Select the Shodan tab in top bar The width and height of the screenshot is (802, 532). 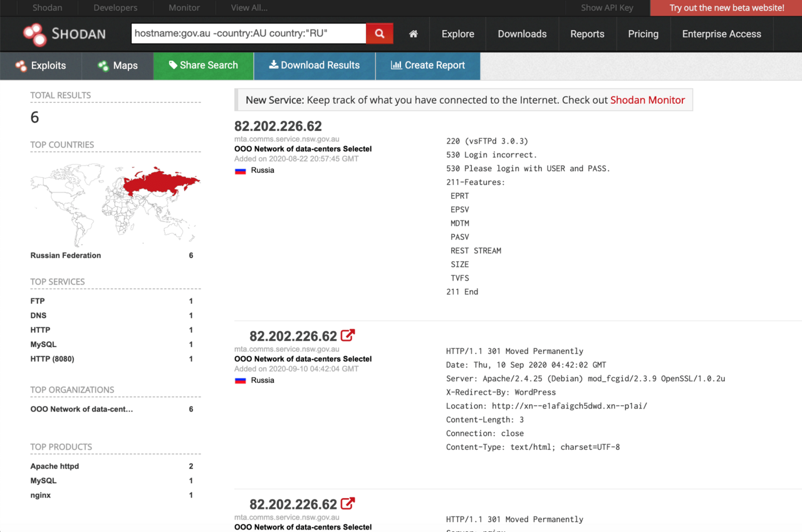coord(48,8)
